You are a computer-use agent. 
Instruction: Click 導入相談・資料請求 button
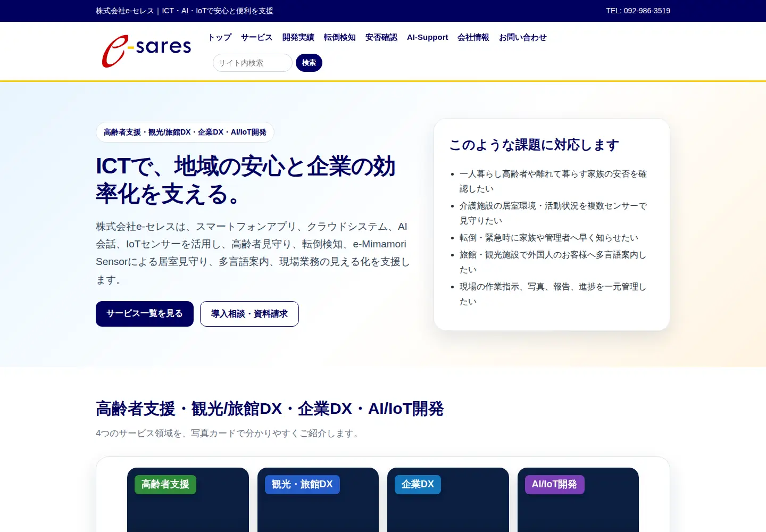pyautogui.click(x=249, y=314)
